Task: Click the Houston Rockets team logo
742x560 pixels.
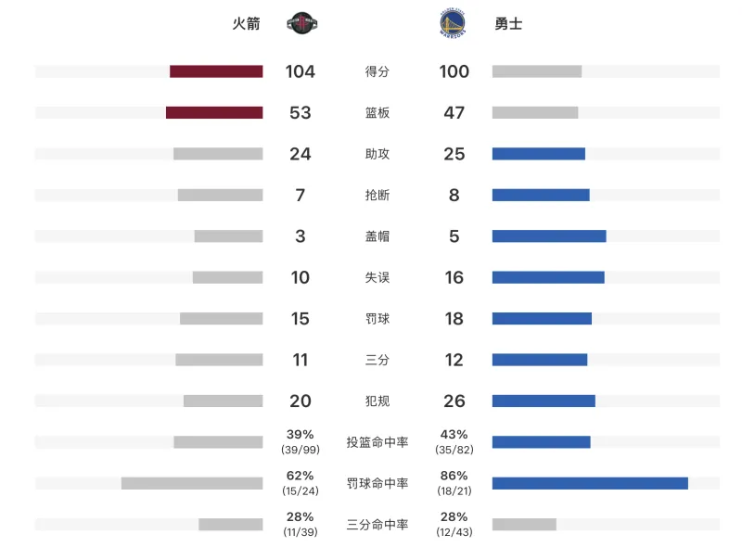Action: point(301,24)
